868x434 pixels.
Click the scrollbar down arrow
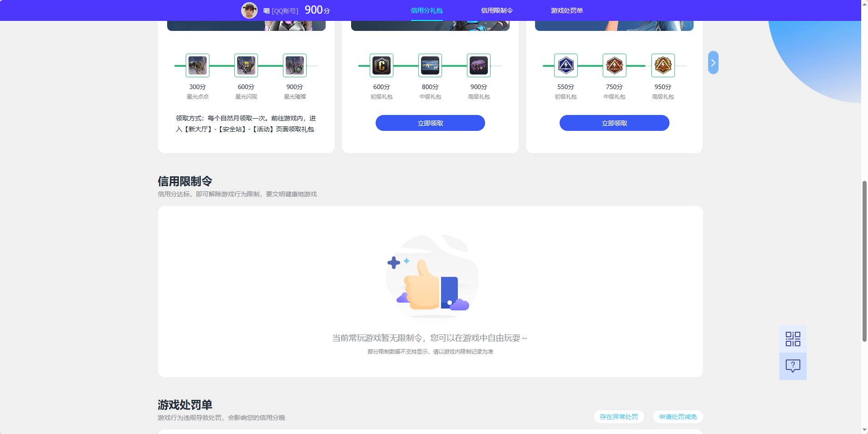tap(864, 430)
